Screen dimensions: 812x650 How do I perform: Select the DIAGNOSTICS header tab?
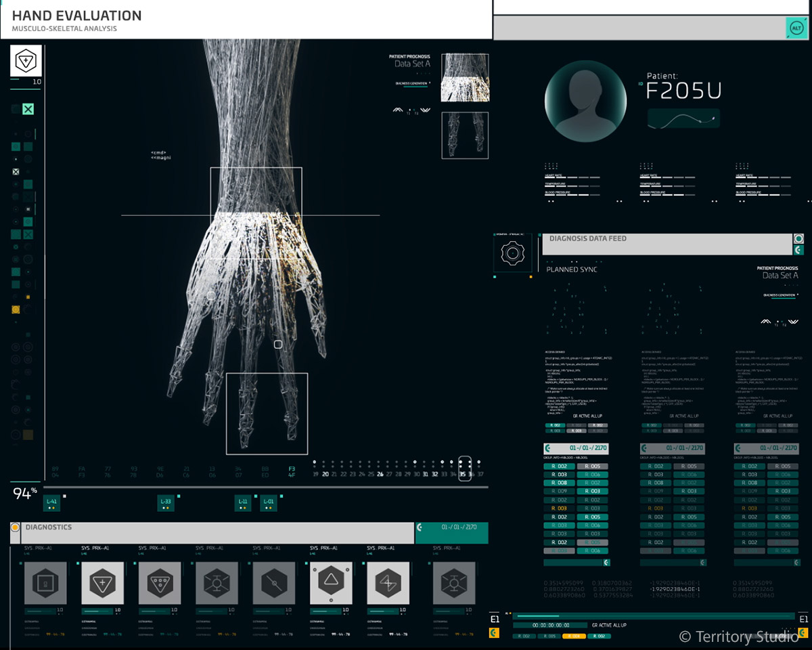[x=217, y=533]
